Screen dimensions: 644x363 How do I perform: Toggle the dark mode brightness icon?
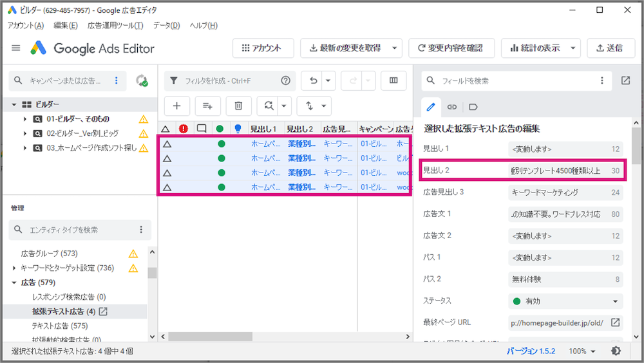click(x=616, y=351)
